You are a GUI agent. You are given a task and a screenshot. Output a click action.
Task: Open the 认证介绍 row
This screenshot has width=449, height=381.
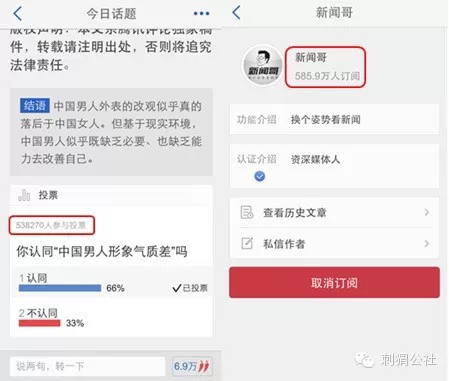point(334,166)
